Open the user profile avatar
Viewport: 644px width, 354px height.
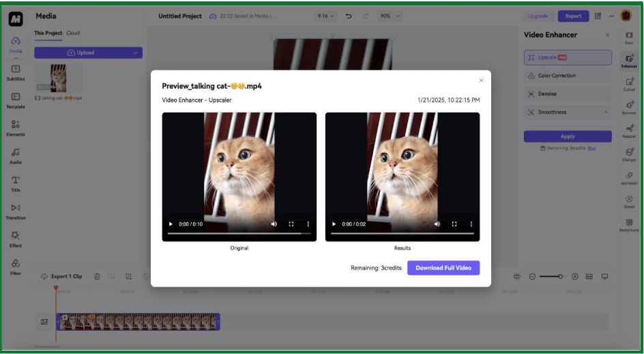click(x=626, y=16)
